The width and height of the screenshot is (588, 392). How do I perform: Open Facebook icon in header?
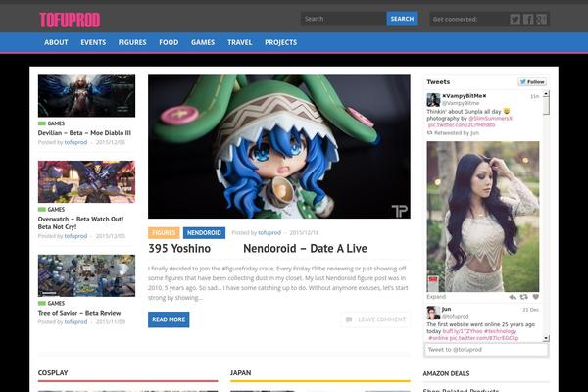click(x=528, y=20)
